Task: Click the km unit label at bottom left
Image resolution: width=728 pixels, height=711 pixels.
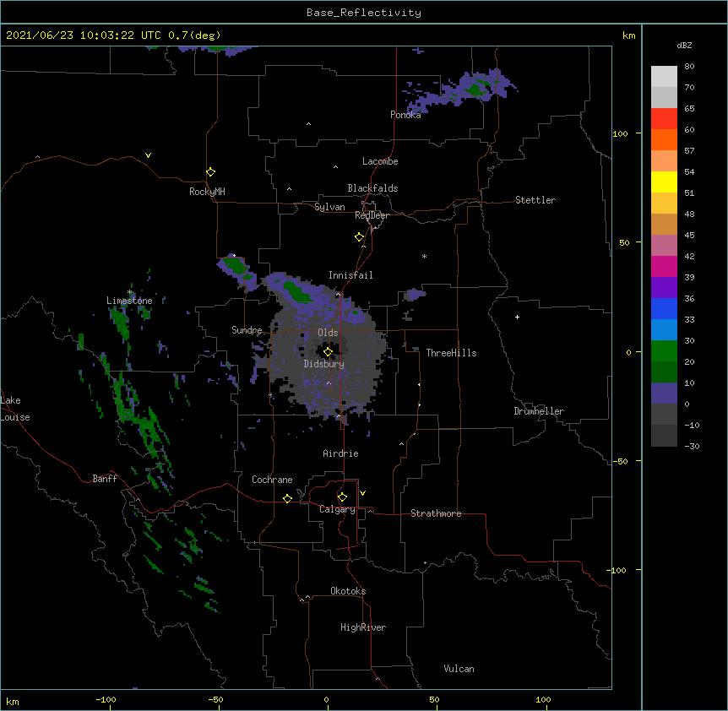Action: point(13,702)
